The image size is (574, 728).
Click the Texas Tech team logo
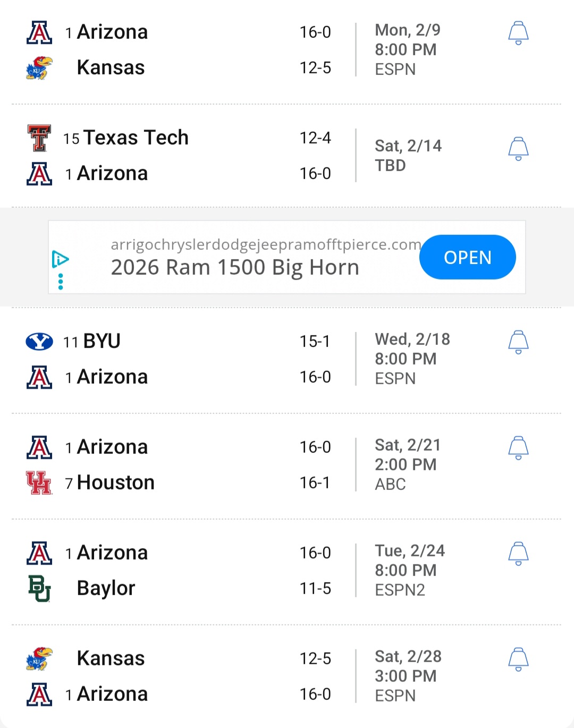(x=39, y=138)
